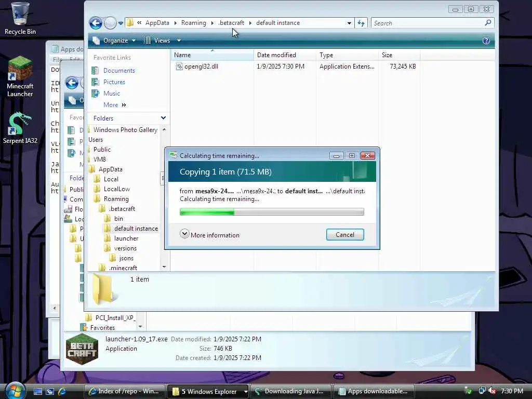Select AppData in the address breadcrumb
532x399 pixels.
coord(157,23)
